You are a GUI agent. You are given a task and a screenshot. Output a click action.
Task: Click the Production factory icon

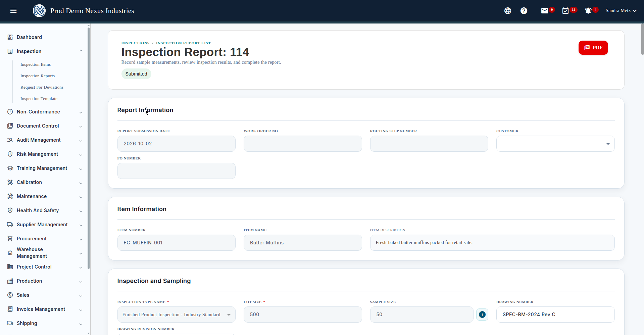tap(10, 281)
